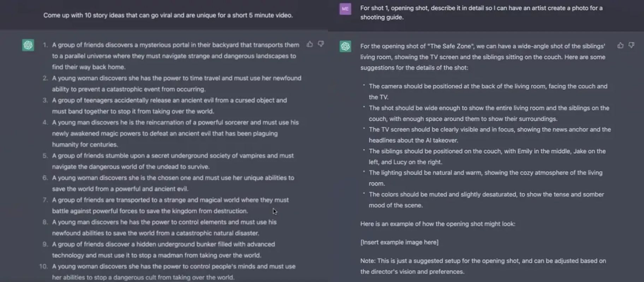
Task: Thumbs down the story ideas response
Action: [321, 44]
